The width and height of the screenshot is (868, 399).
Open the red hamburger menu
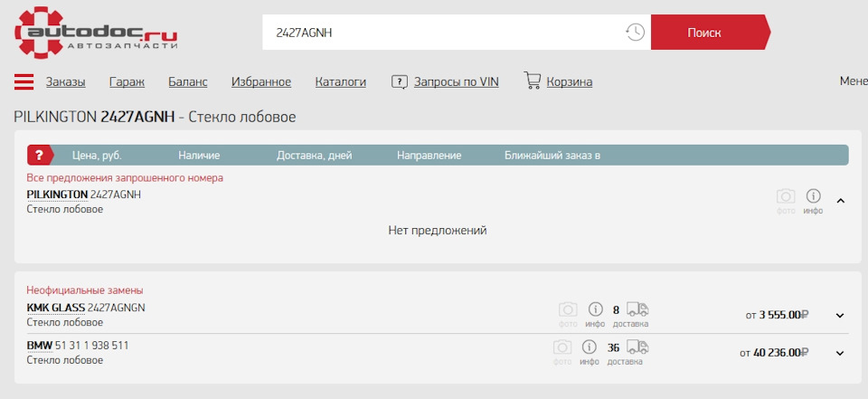[24, 82]
